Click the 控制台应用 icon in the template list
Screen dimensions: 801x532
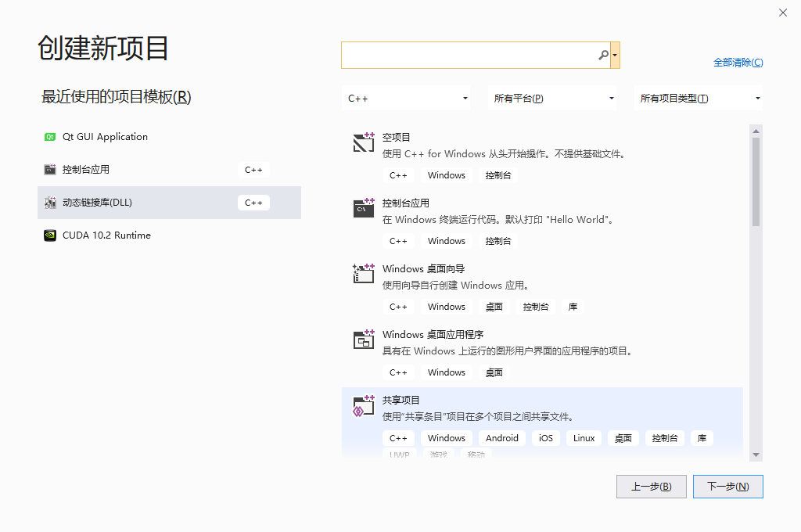click(363, 208)
